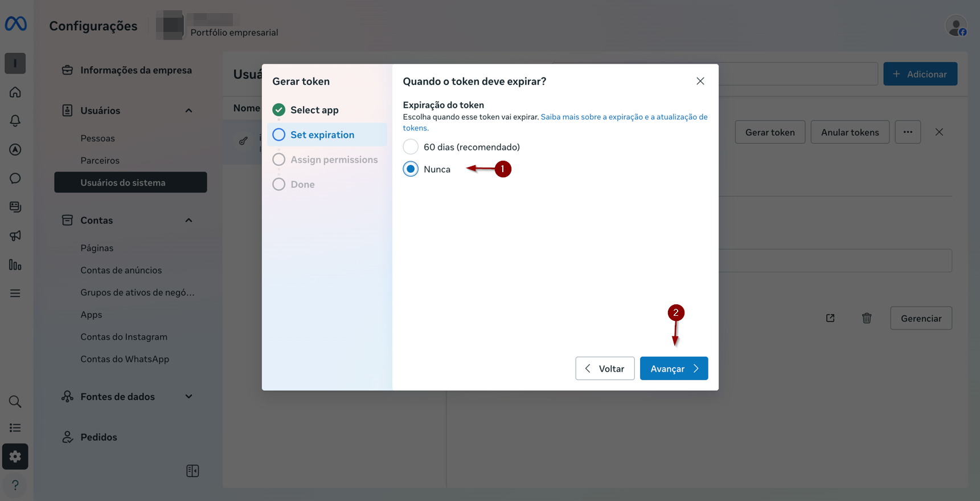980x501 pixels.
Task: Open notifications bell icon
Action: click(x=15, y=121)
